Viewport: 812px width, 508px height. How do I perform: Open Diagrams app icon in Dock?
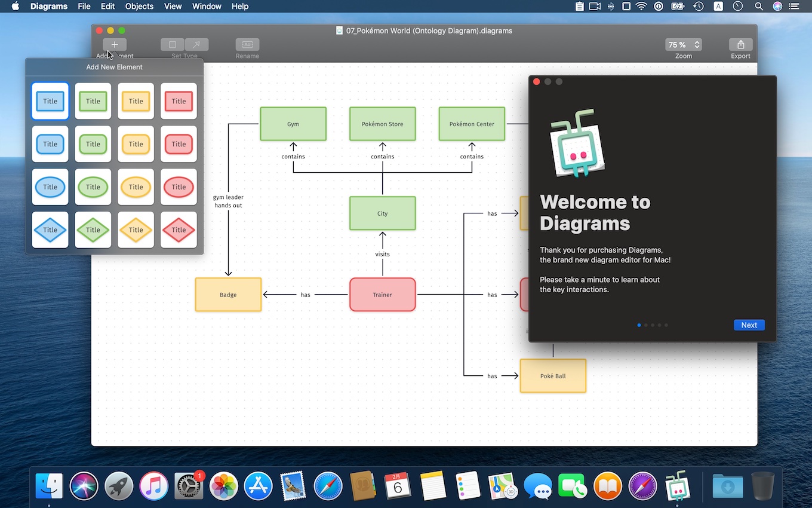677,485
